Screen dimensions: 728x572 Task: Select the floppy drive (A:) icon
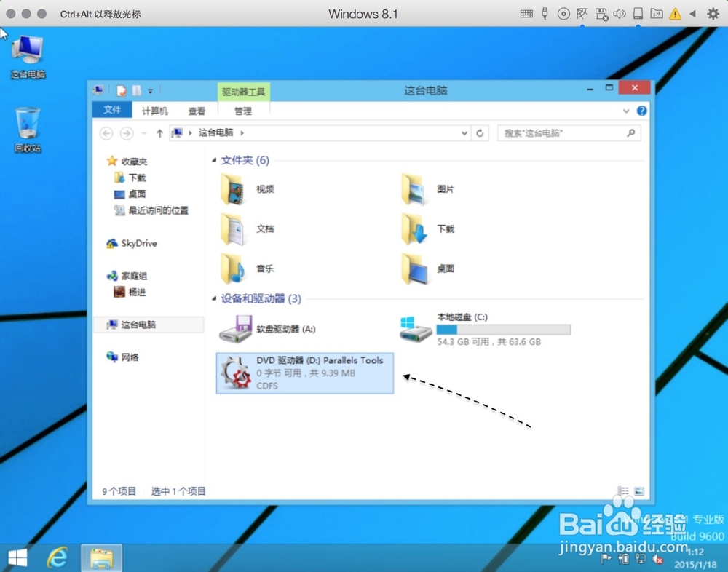[x=235, y=329]
